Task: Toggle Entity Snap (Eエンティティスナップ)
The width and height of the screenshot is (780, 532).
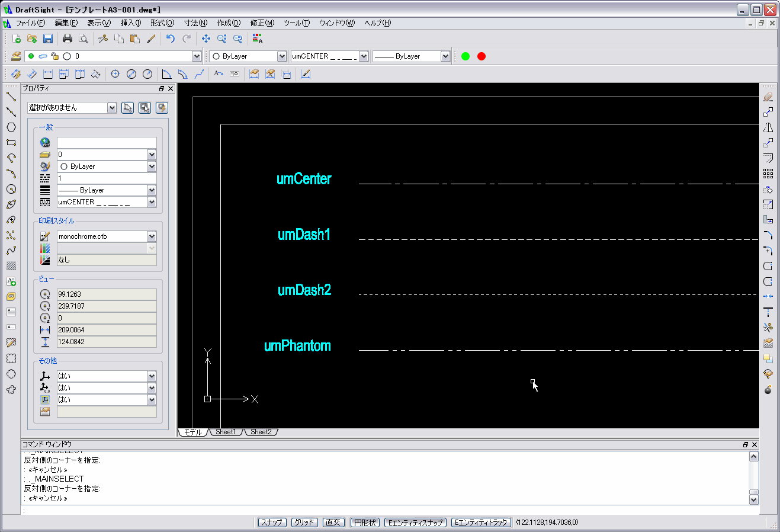Action: point(416,523)
